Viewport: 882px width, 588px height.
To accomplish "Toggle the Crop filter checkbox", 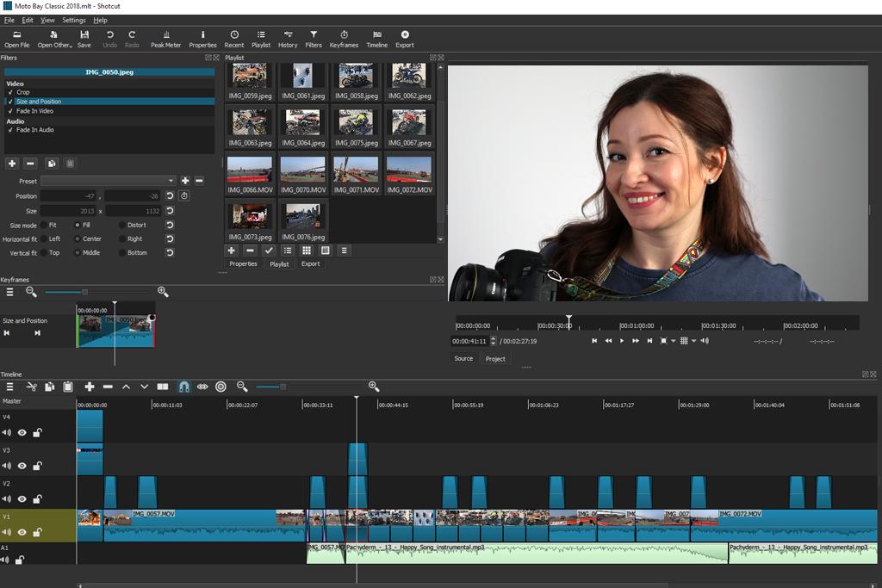I will 10,92.
